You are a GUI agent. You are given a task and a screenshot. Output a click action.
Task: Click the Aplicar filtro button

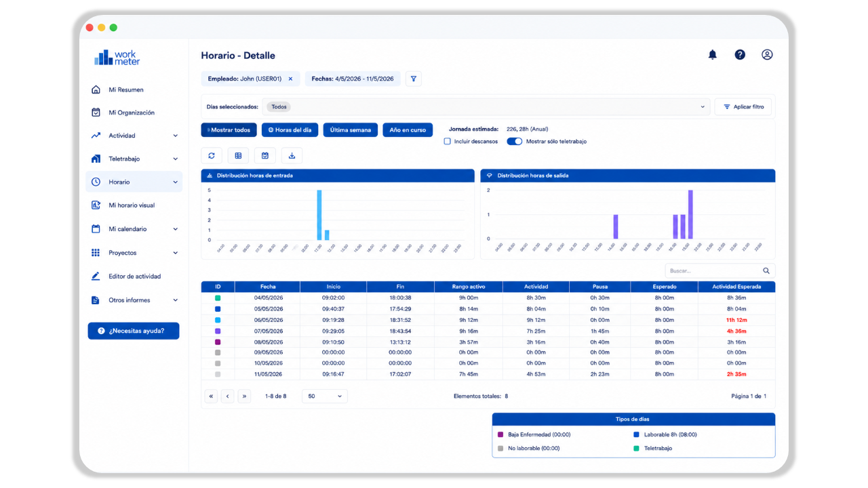743,106
